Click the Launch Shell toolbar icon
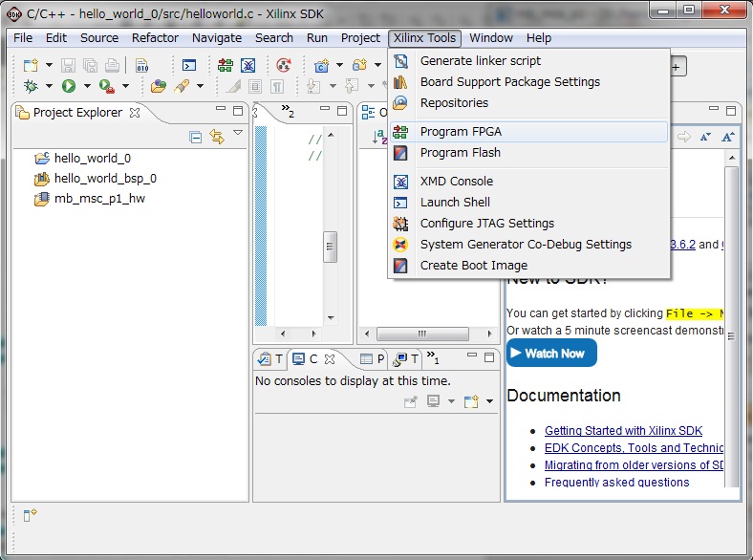 [189, 65]
